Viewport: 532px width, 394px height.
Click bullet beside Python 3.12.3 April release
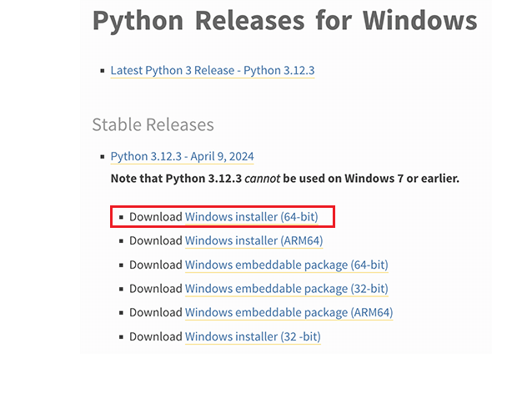(x=103, y=157)
